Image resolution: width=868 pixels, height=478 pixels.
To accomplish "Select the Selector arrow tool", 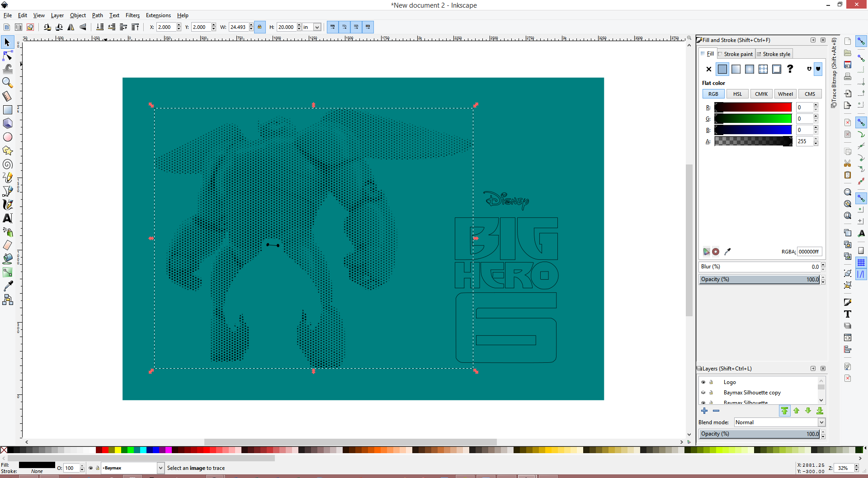I will pos(7,42).
